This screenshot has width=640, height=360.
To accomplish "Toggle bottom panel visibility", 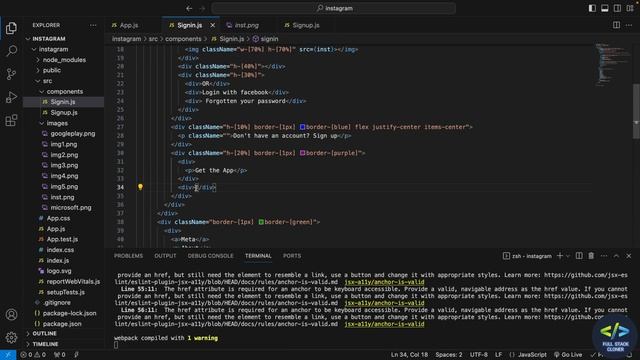I will 604,8.
